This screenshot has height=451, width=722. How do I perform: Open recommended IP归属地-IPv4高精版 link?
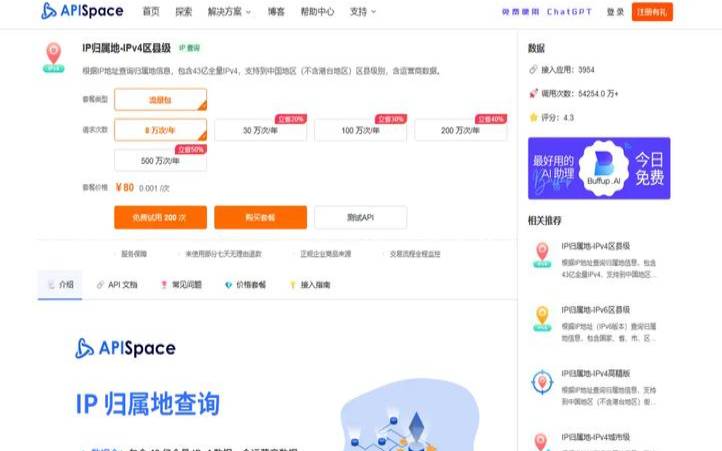tap(595, 373)
